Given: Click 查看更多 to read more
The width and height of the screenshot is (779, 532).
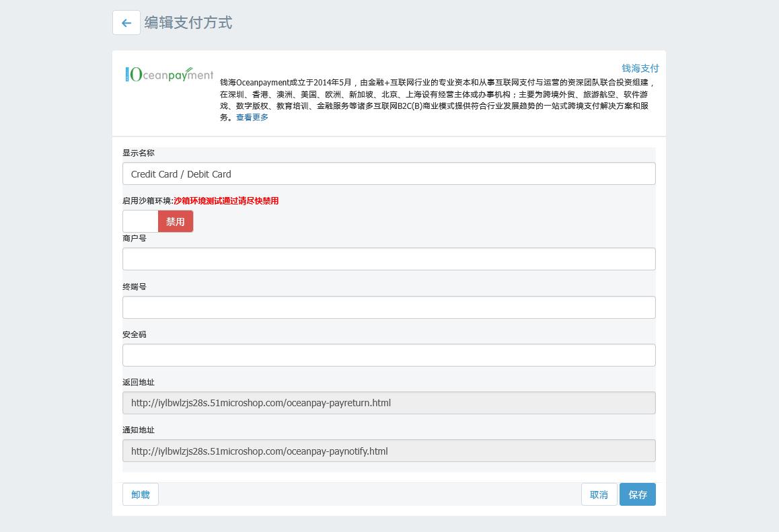Looking at the screenshot, I should click(x=252, y=118).
